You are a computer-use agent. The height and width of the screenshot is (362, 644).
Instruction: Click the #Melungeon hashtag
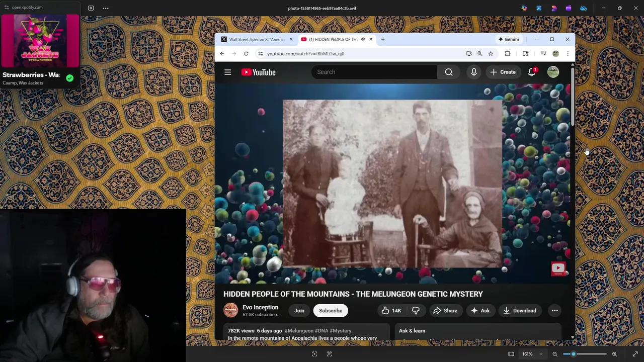299,331
